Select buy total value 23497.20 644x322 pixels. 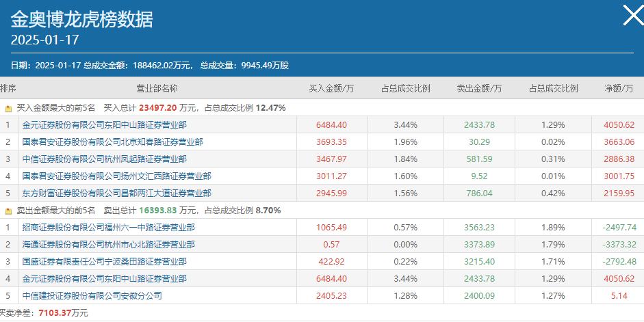157,108
